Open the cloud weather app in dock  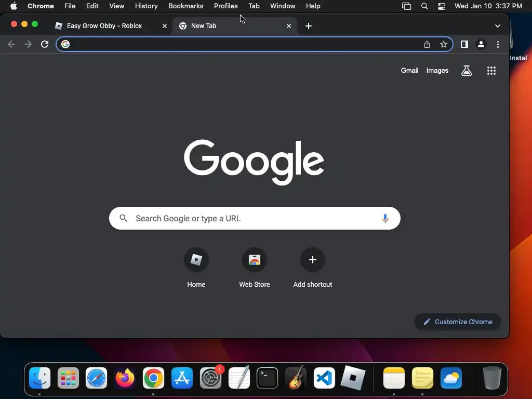(451, 378)
